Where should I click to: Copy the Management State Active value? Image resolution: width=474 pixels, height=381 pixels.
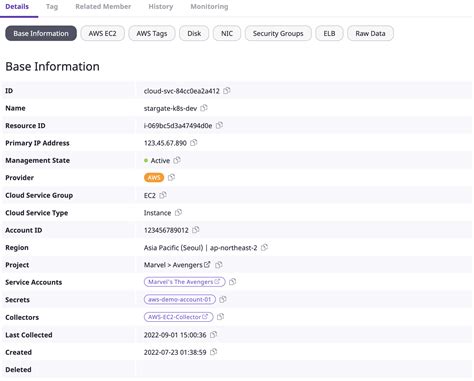(x=177, y=160)
